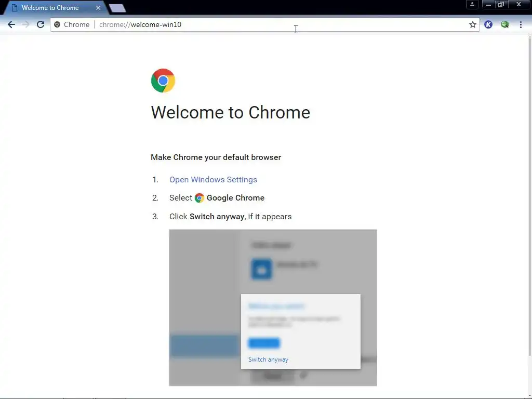Viewport: 532px width, 399px height.
Task: Click the Switch anyway illustration image
Action: (x=273, y=308)
